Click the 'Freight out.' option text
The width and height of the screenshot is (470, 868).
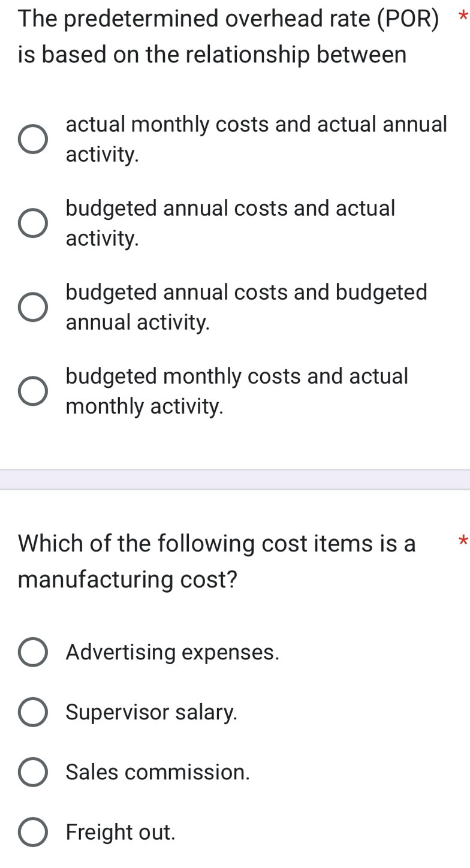[120, 832]
